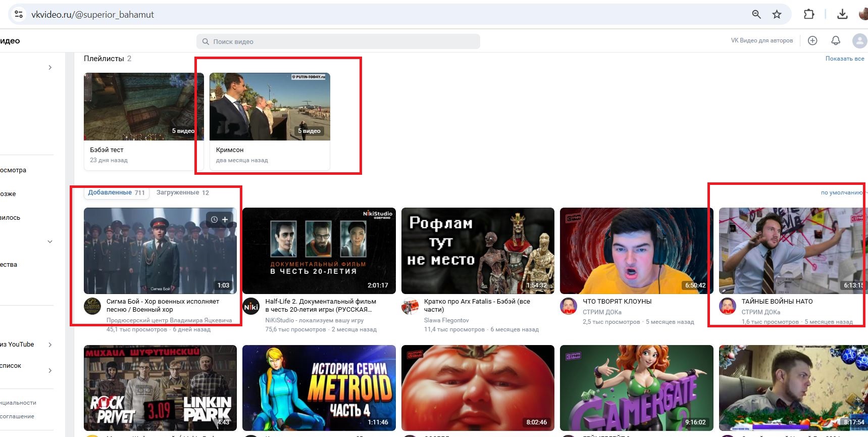
Task: Open VK Видео для авторов link
Action: 761,40
